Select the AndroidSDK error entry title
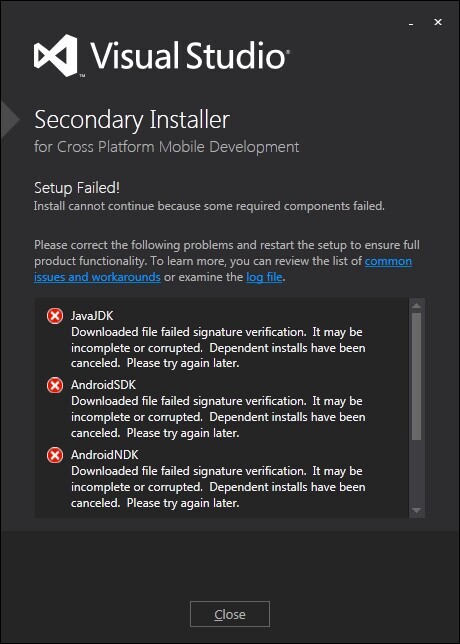The height and width of the screenshot is (644, 460). [103, 385]
